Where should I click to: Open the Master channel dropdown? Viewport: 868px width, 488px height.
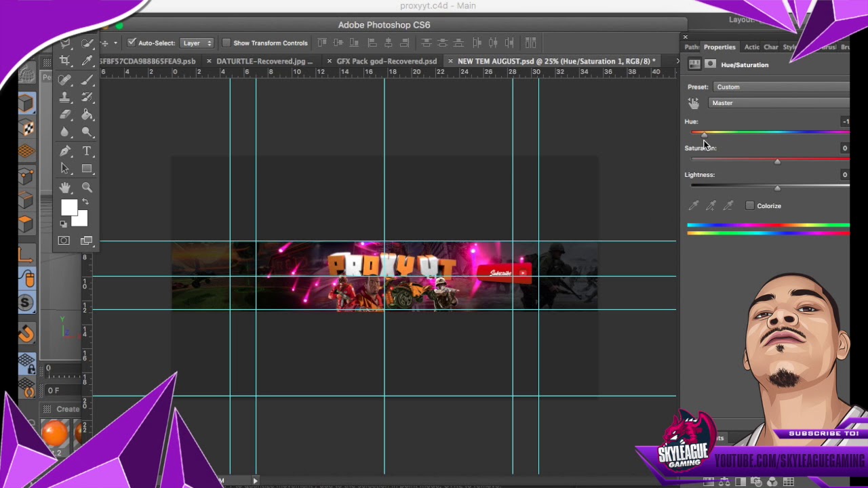(779, 103)
